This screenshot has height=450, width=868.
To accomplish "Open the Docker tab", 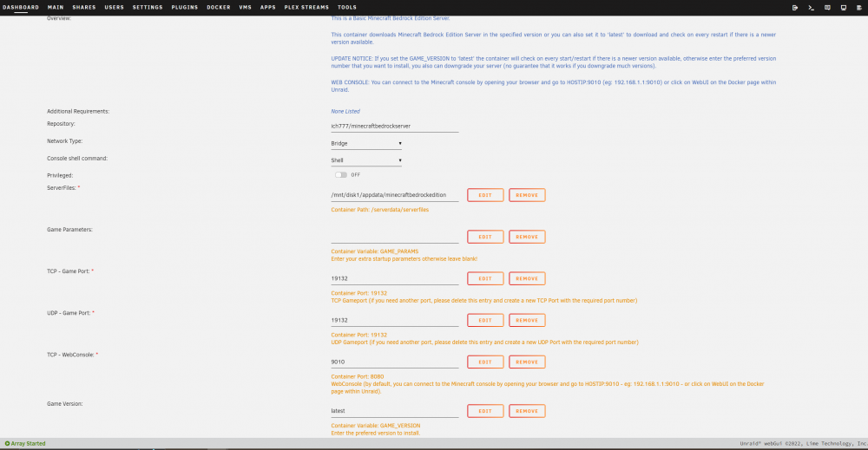I will click(x=219, y=7).
